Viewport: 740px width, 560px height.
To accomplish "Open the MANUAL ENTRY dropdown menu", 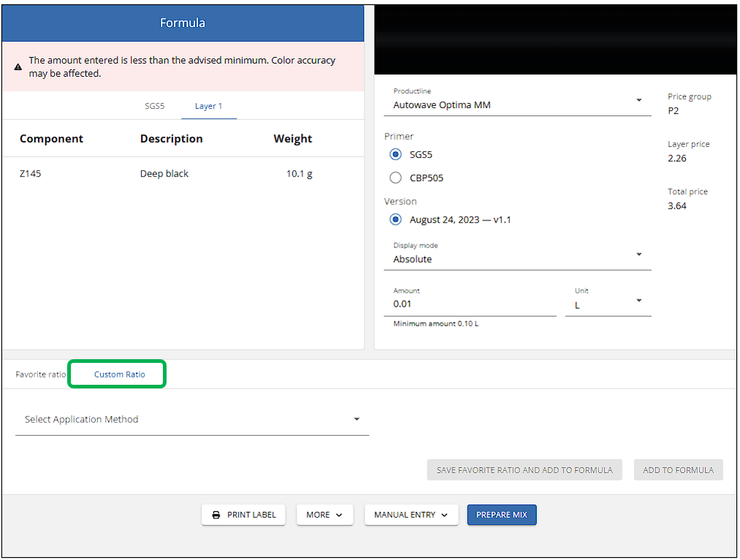I will pyautogui.click(x=411, y=515).
